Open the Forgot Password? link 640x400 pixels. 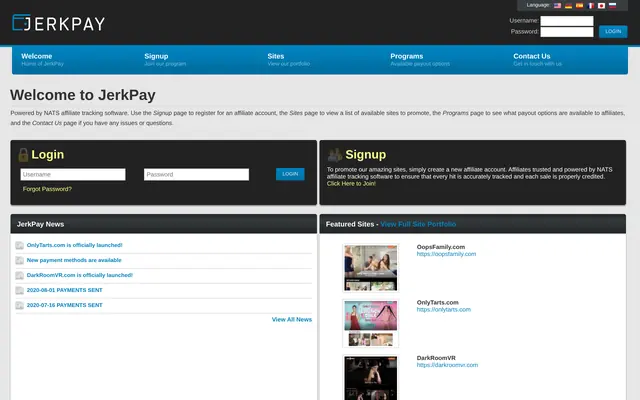point(47,189)
